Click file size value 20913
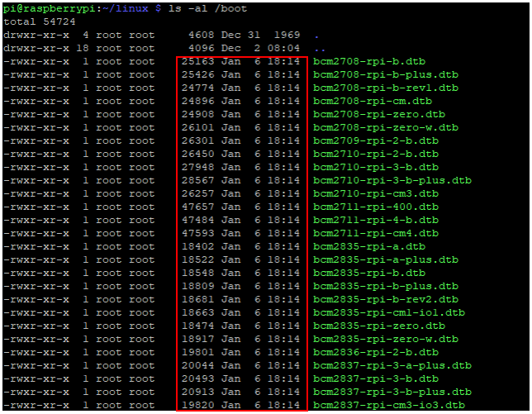Image resolution: width=532 pixels, height=414 pixels. (197, 393)
